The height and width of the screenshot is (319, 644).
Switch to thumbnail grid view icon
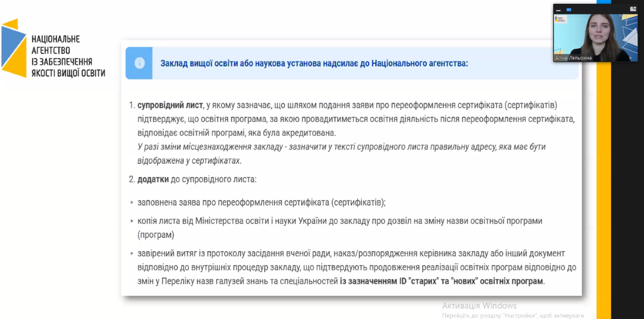[x=632, y=9]
